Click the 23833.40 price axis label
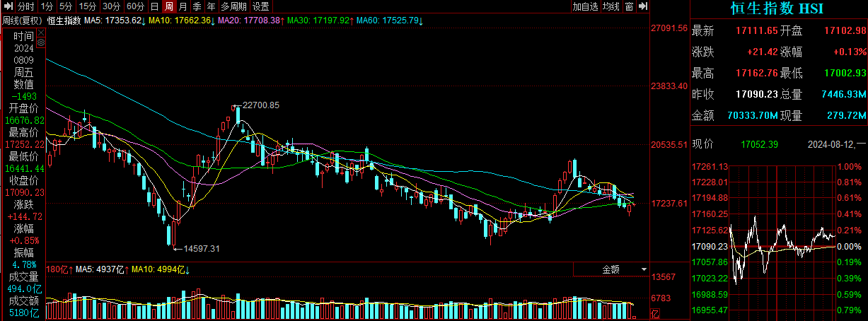The height and width of the screenshot is (321, 868). click(x=669, y=86)
